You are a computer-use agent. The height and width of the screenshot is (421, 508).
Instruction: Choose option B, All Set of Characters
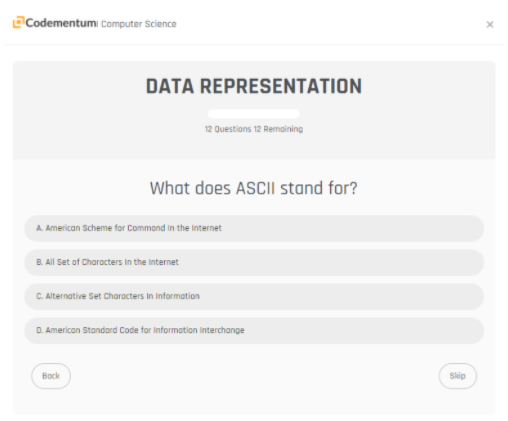[254, 262]
